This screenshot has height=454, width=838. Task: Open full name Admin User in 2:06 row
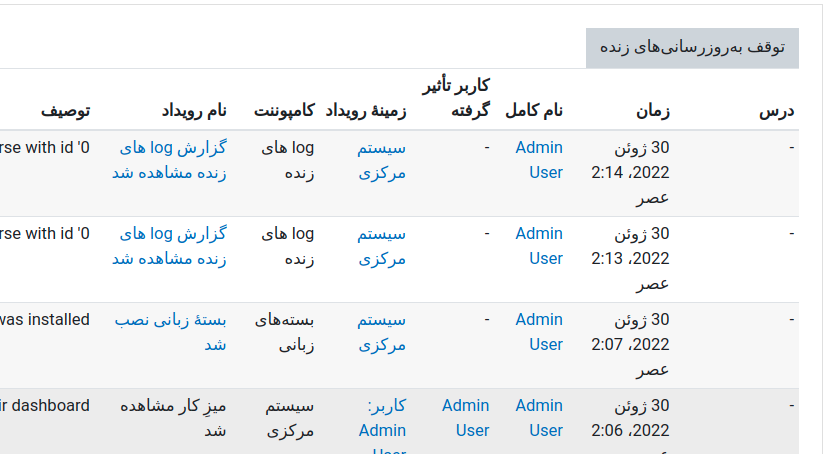coord(539,418)
